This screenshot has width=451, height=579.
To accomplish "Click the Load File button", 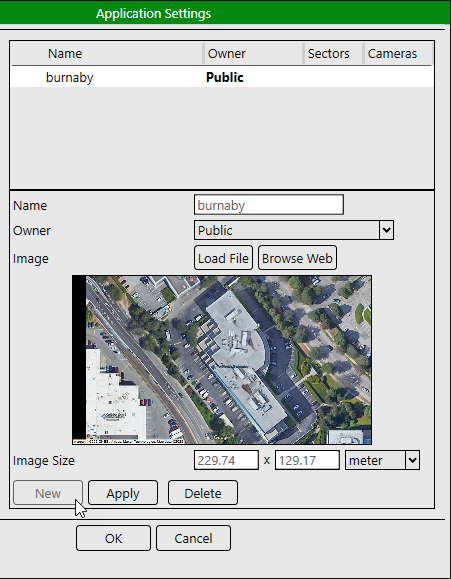I will tap(223, 258).
